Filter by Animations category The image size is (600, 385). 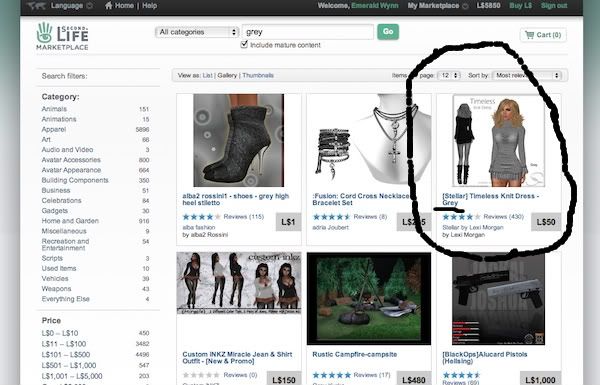(59, 119)
